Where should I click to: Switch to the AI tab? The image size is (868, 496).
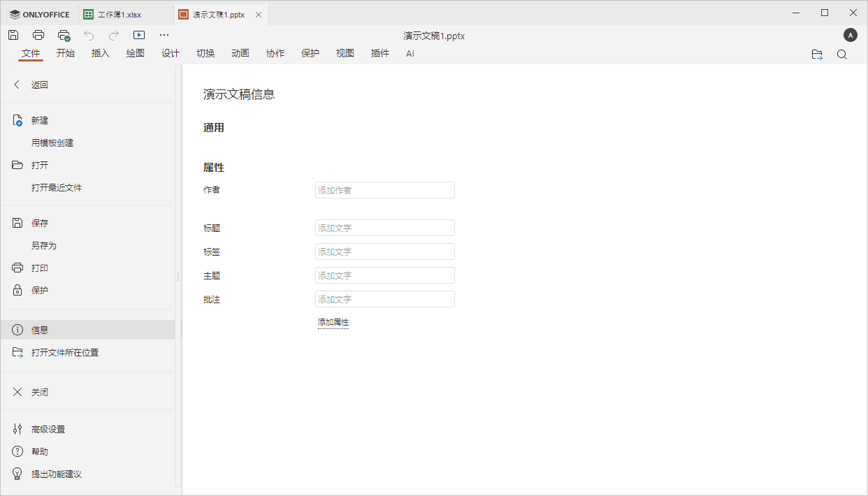(410, 53)
